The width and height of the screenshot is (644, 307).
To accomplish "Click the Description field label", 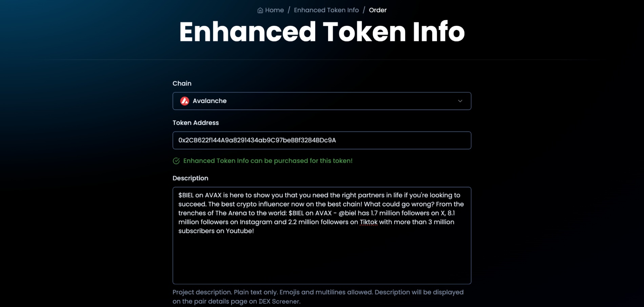I will tap(190, 178).
